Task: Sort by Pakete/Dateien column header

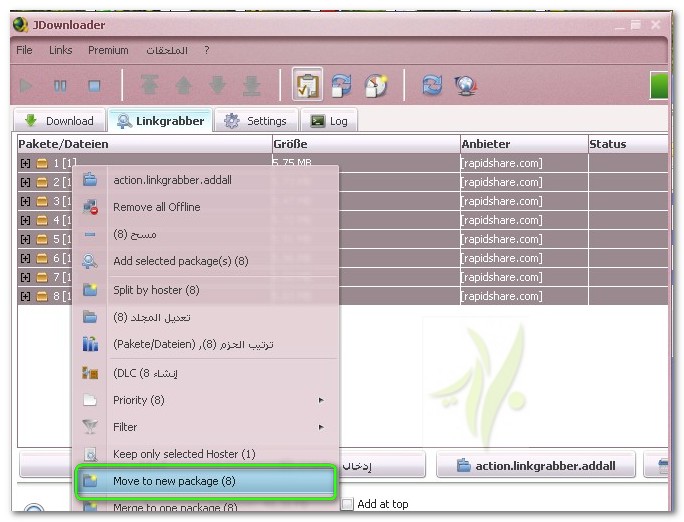Action: [144, 144]
